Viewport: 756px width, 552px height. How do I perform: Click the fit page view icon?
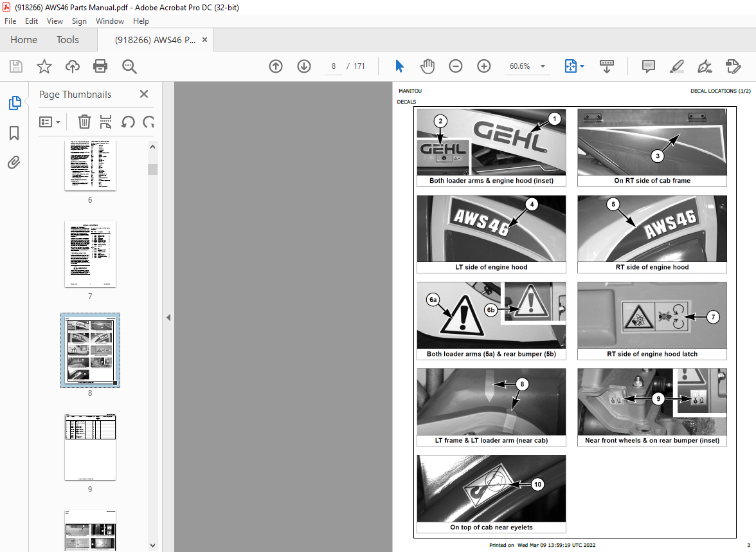pos(570,66)
